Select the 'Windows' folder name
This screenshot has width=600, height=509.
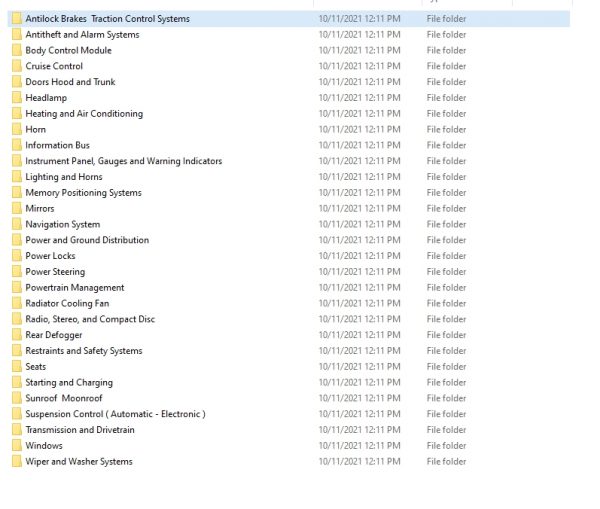(x=44, y=446)
